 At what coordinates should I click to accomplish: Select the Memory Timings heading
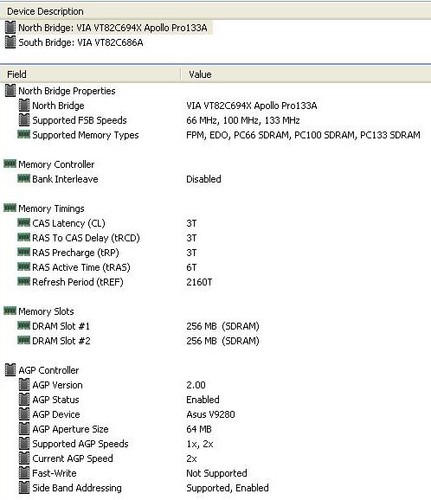[x=51, y=209]
